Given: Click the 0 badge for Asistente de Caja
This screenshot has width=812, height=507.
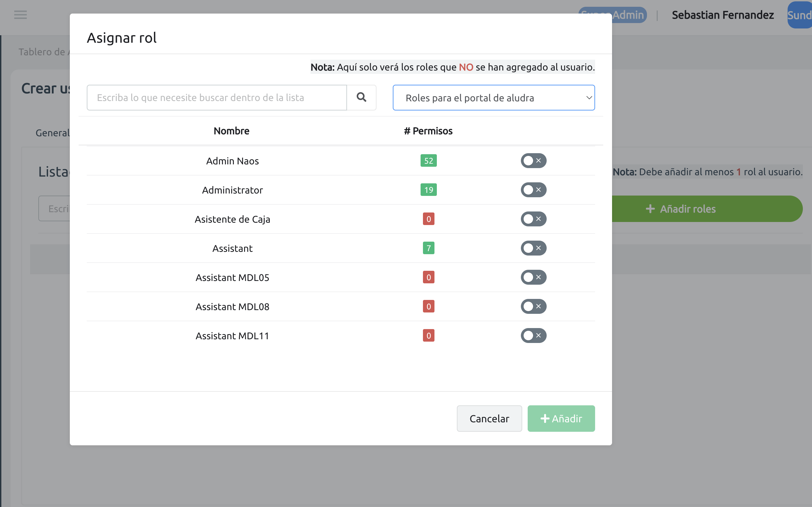Looking at the screenshot, I should [428, 219].
